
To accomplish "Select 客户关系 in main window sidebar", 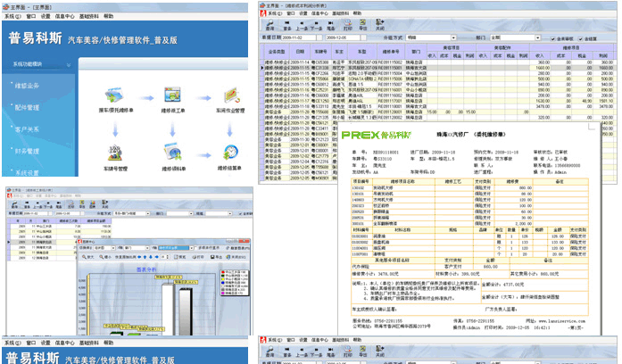I will (27, 129).
